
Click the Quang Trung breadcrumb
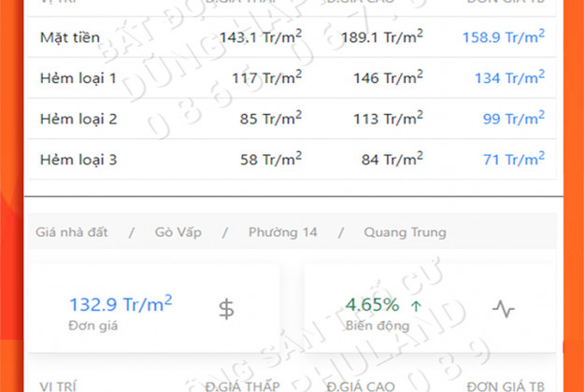click(405, 231)
